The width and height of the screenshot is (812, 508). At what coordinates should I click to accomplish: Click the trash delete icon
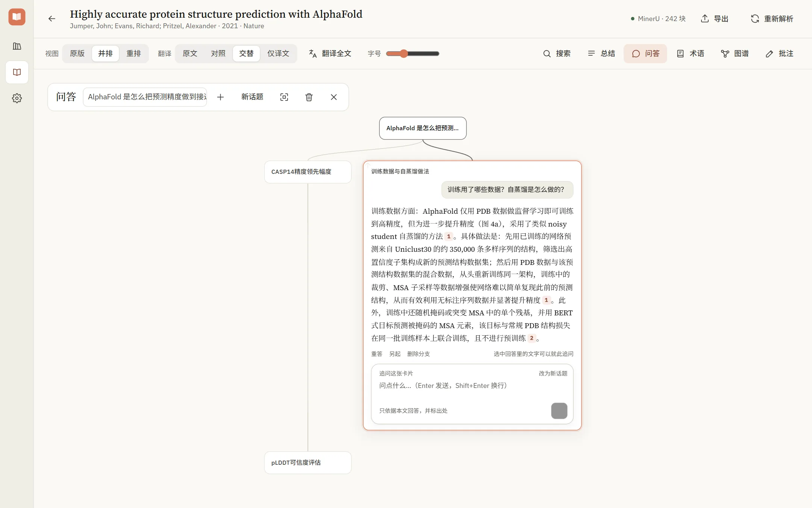(x=309, y=97)
